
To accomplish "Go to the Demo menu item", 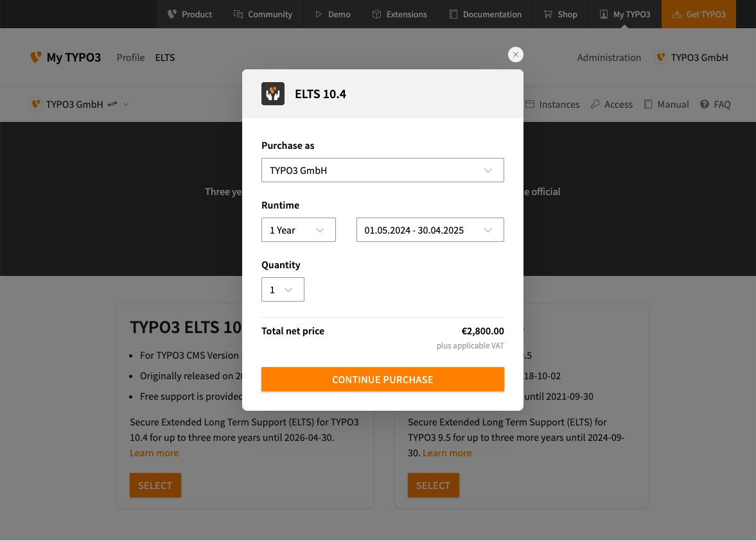I will 332,15.
